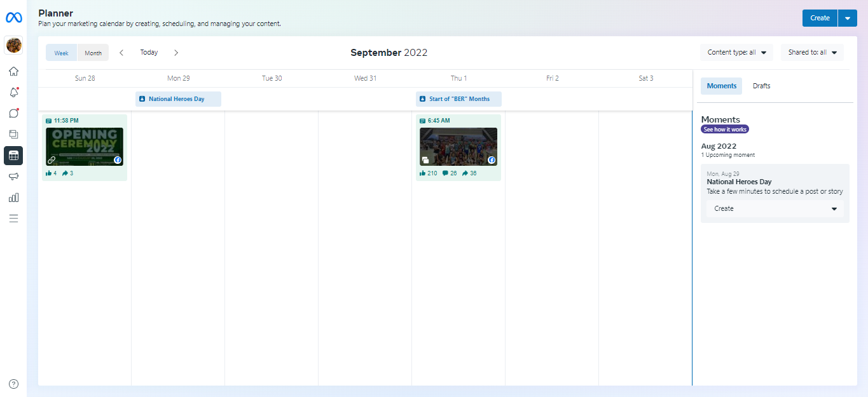Image resolution: width=868 pixels, height=397 pixels.
Task: Open Help question mark icon
Action: pyautogui.click(x=13, y=384)
